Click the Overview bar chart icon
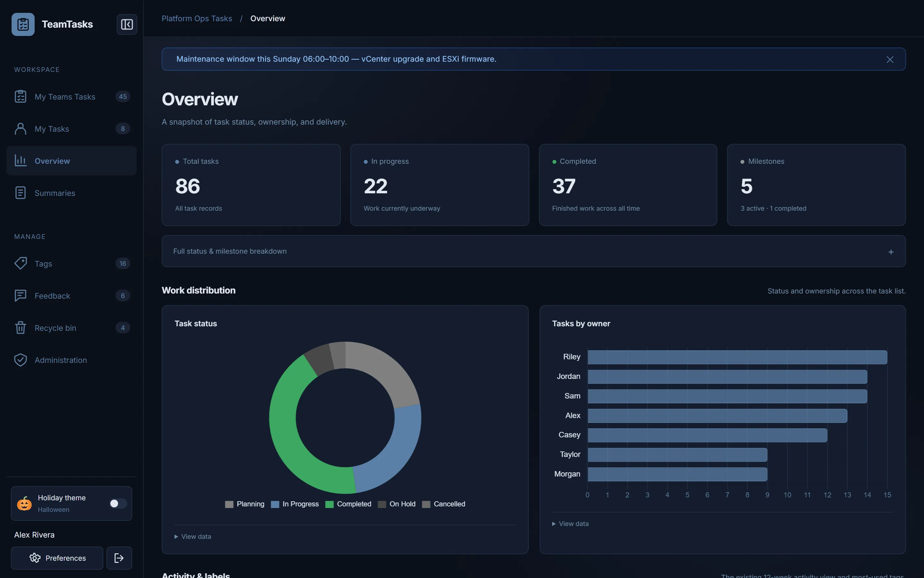Screen dimensions: 924x578 pyautogui.click(x=20, y=161)
